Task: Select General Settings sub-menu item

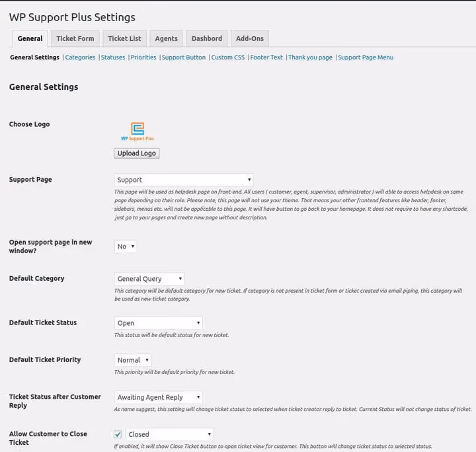Action: tap(34, 57)
